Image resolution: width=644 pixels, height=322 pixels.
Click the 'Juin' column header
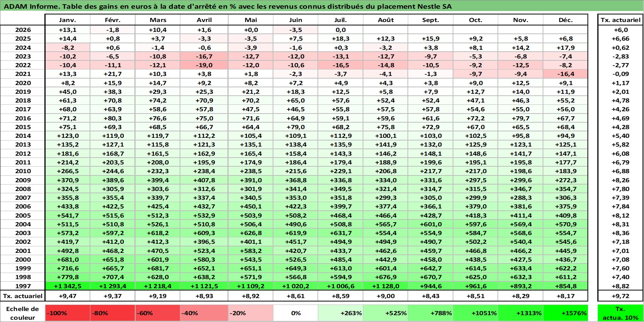(296, 20)
